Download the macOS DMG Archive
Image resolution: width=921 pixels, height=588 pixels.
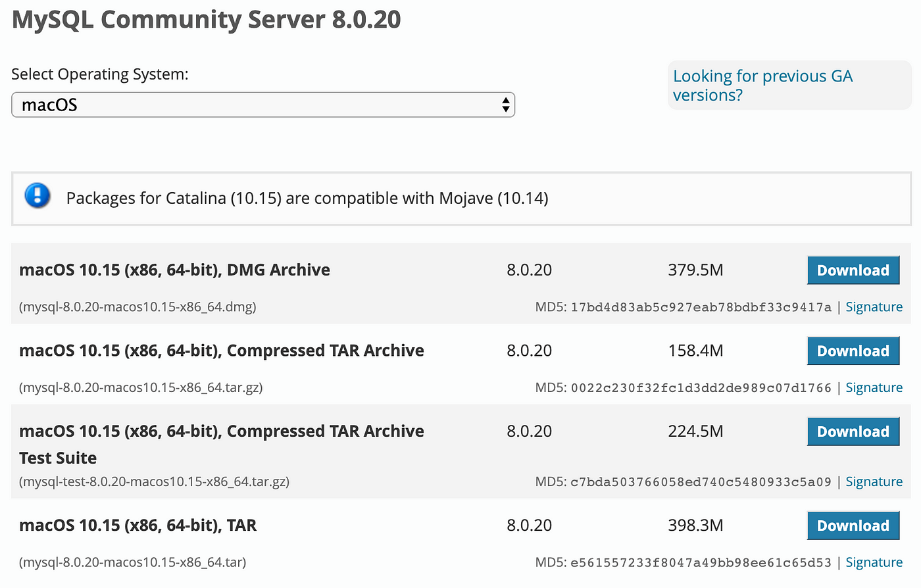click(853, 270)
